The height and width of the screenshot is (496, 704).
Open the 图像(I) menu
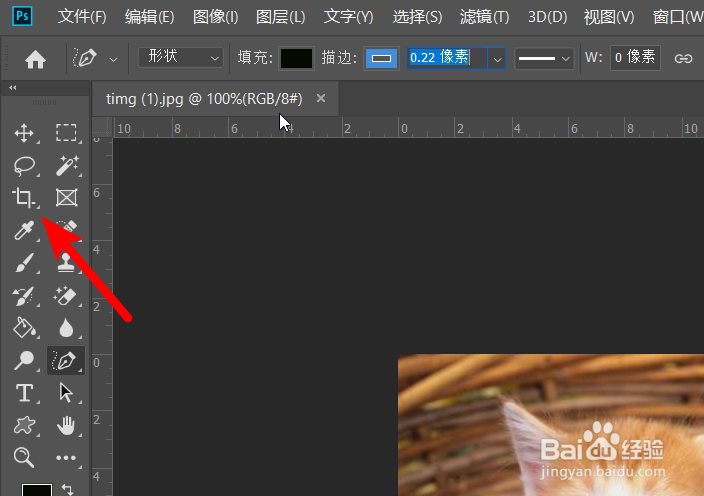tap(216, 17)
